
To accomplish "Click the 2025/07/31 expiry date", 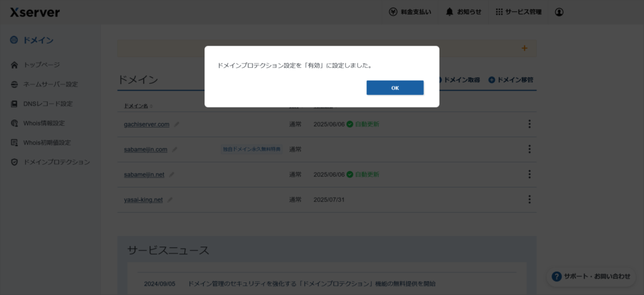I will coord(329,199).
